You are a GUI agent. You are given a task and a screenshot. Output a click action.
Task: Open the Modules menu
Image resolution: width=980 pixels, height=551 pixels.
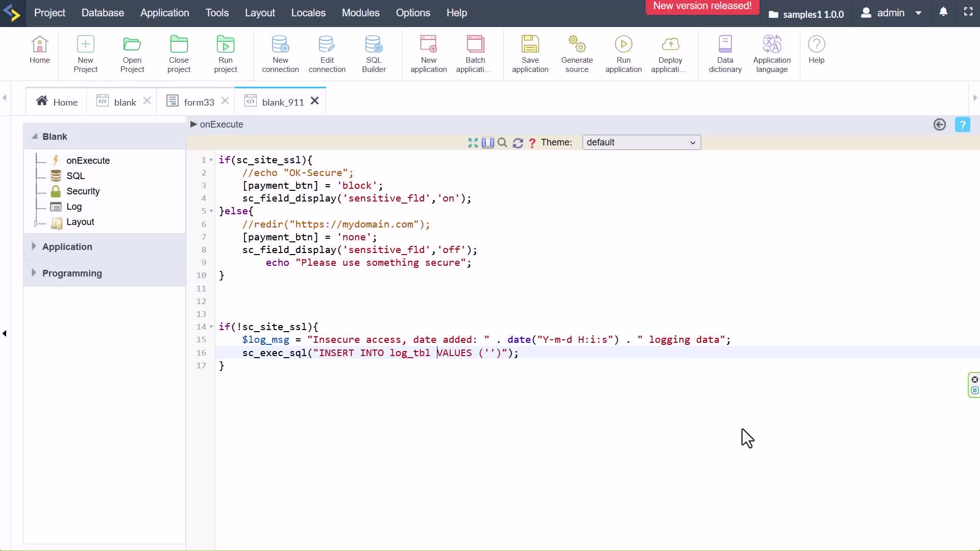[360, 13]
